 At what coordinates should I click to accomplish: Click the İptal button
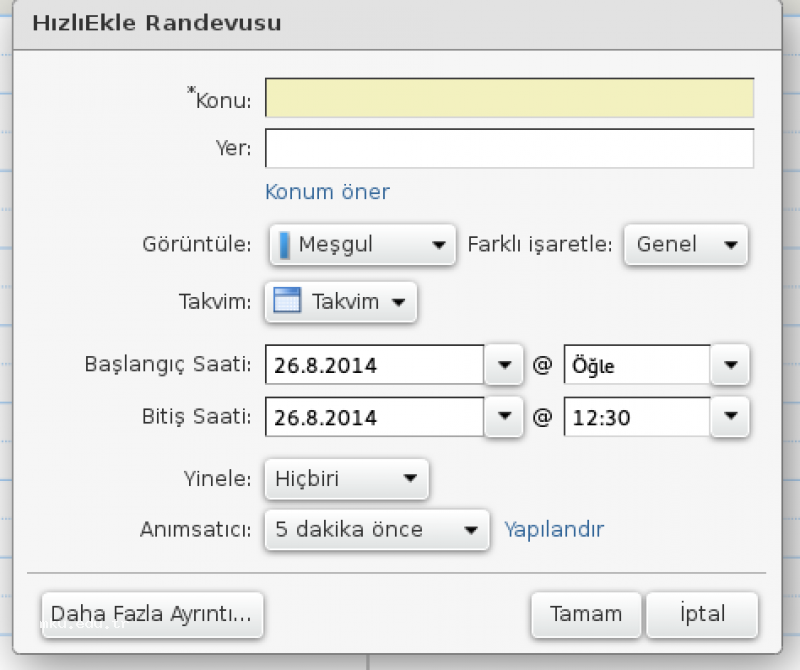[x=702, y=614]
